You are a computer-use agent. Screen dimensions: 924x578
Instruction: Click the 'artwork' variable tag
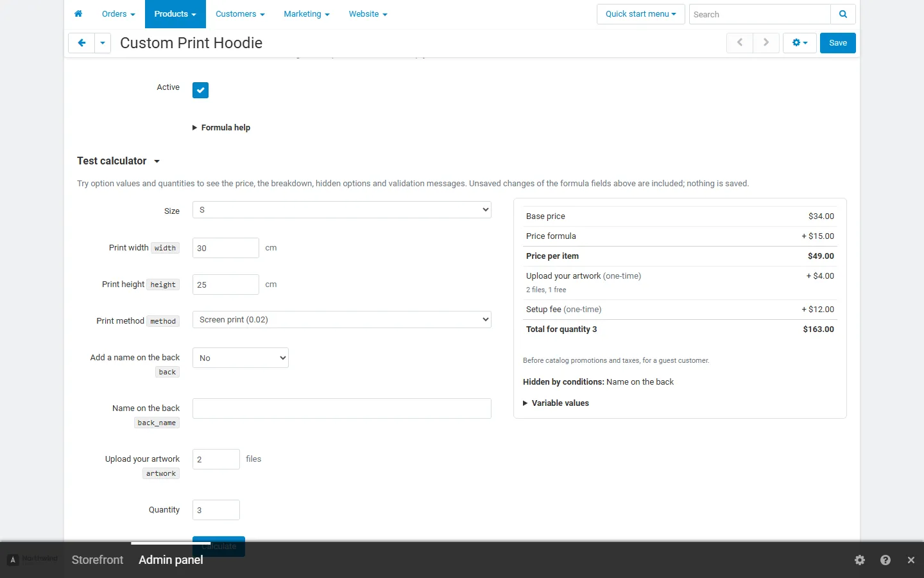pos(161,473)
